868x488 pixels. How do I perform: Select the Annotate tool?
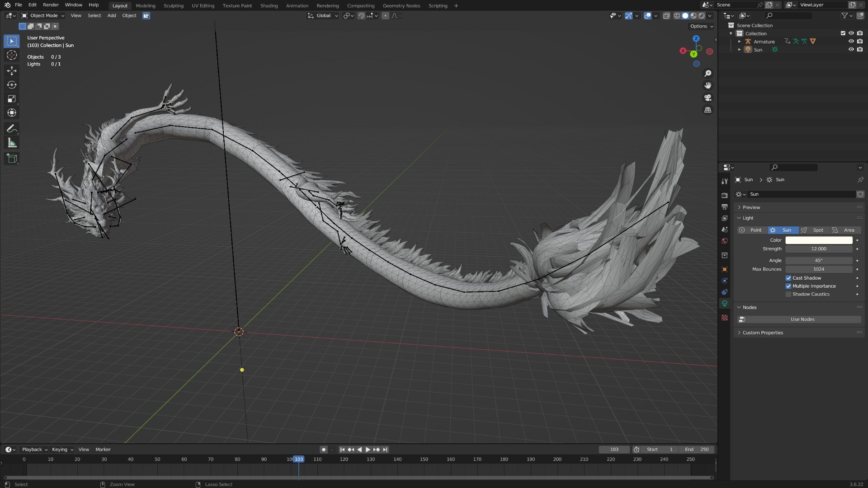coord(12,129)
